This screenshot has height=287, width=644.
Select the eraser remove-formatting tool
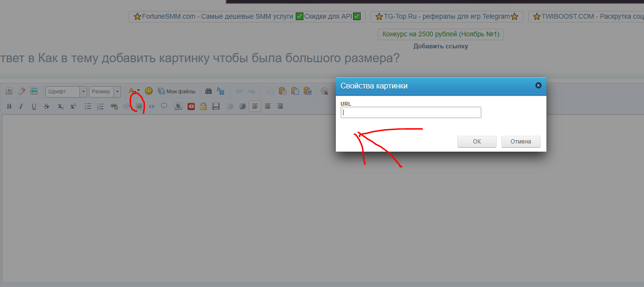coord(22,91)
